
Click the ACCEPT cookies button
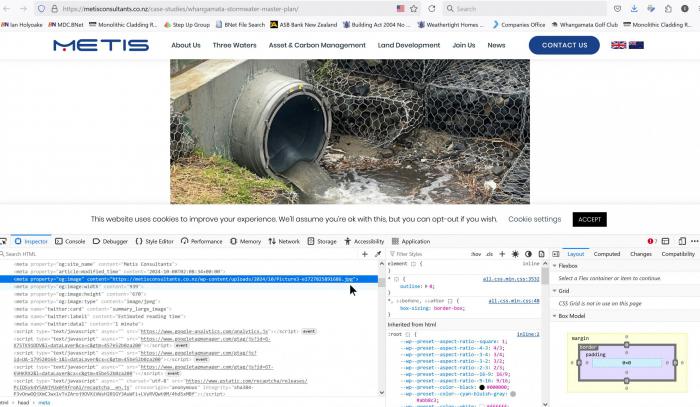tap(589, 219)
